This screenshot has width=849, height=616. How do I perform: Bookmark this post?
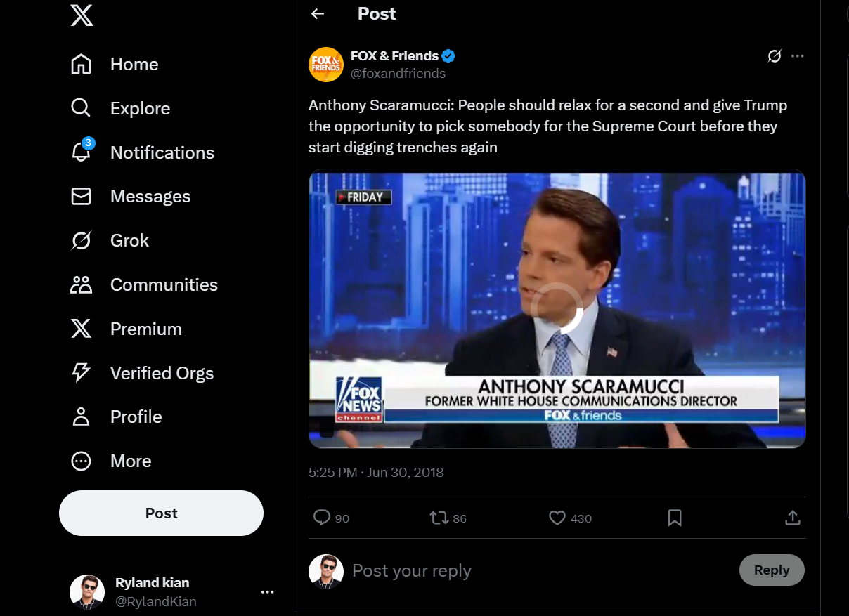tap(675, 518)
